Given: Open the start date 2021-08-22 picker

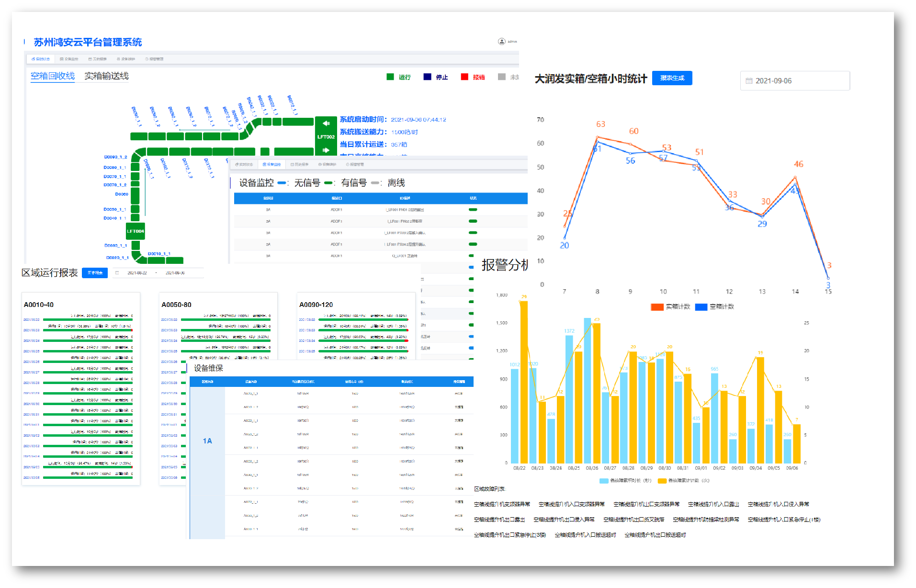Looking at the screenshot, I should coord(137,273).
